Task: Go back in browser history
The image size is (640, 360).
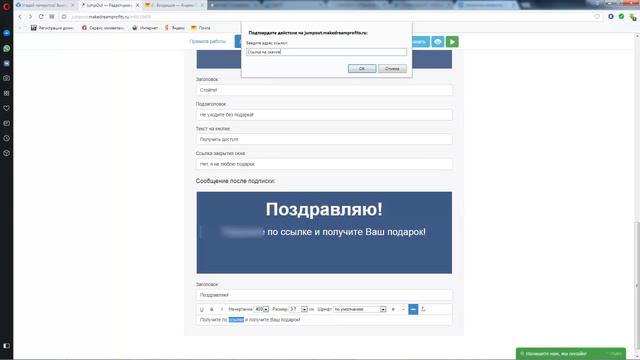Action: [x=20, y=17]
